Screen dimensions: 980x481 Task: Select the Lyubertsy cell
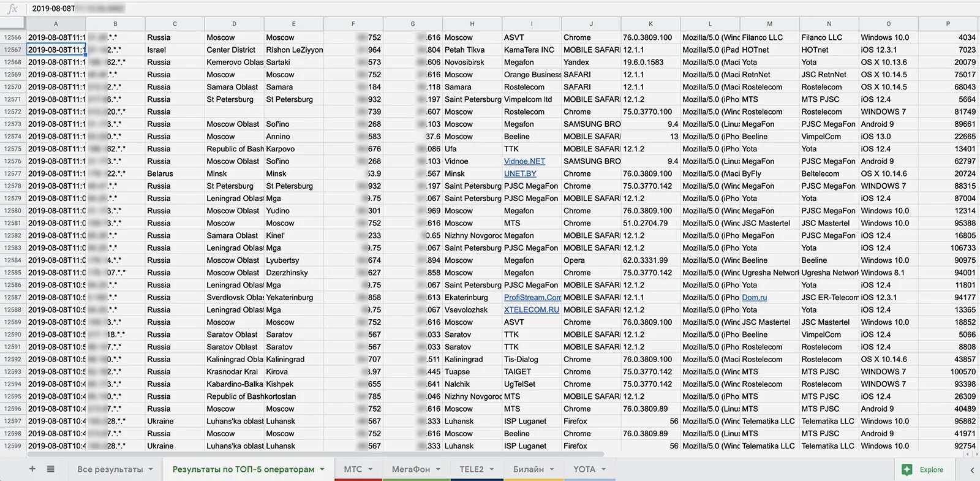click(294, 260)
